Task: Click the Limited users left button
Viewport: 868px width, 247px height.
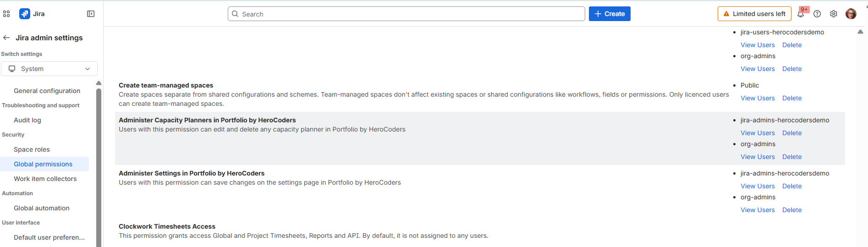Action: pyautogui.click(x=754, y=14)
